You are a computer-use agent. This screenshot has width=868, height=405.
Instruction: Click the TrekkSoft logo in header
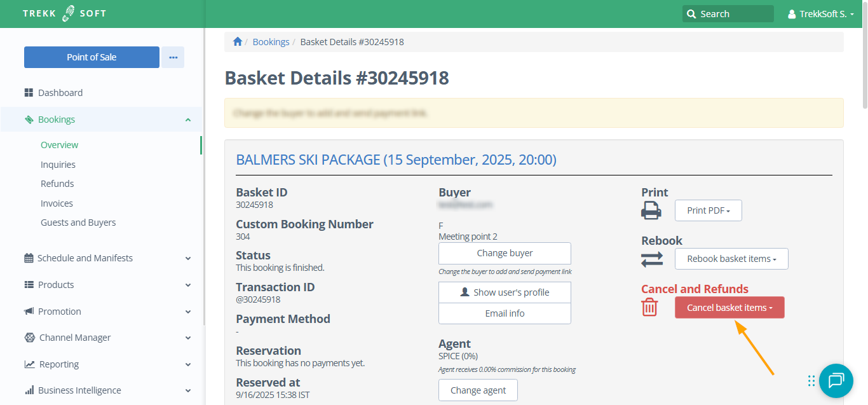click(65, 13)
